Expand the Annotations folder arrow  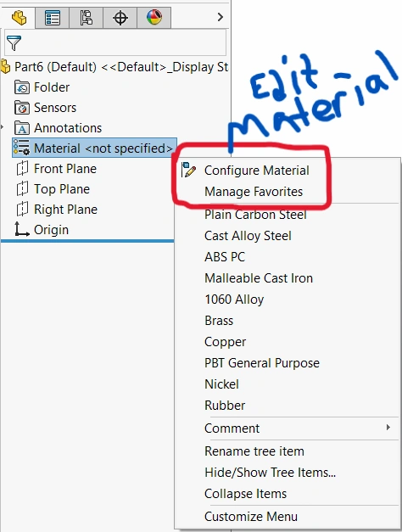coord(3,127)
